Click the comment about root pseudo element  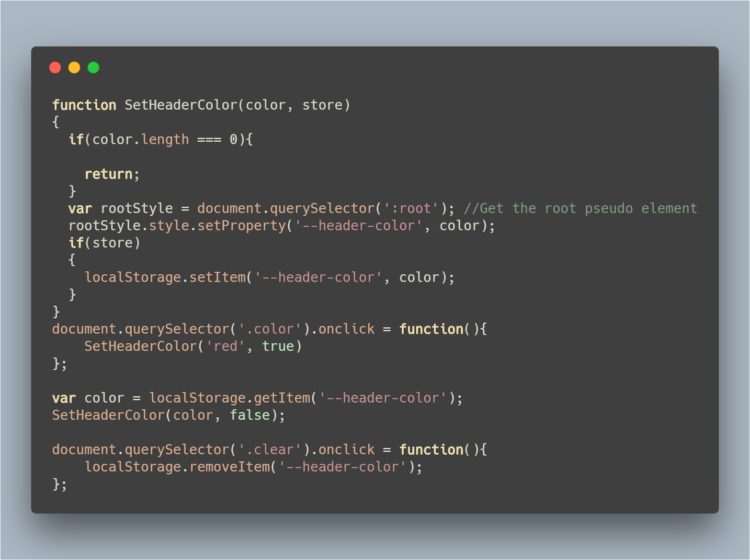[x=580, y=208]
